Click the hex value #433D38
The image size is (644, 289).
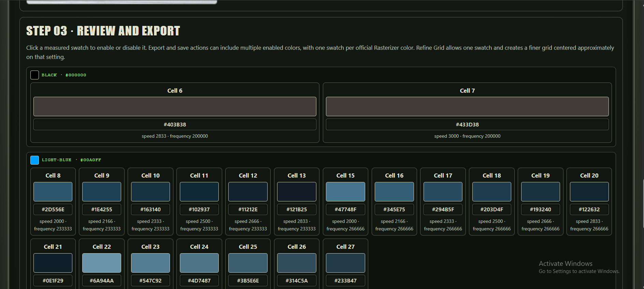click(x=467, y=124)
